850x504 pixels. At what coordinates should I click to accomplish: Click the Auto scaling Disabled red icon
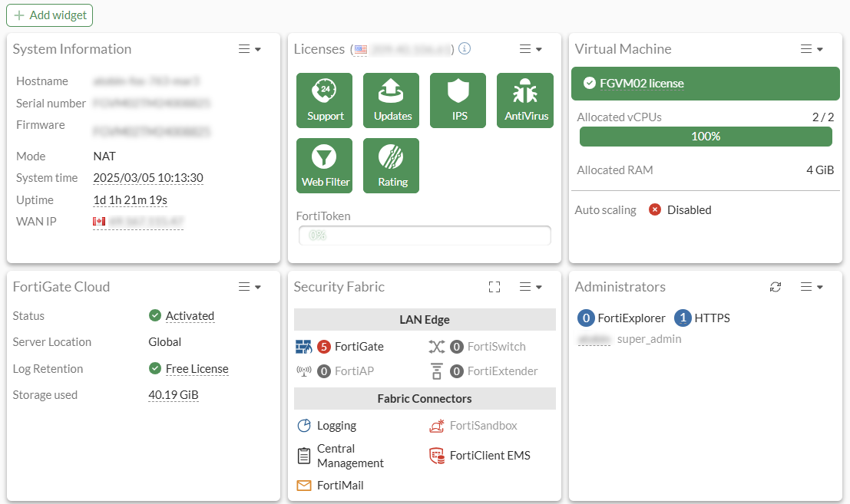655,209
